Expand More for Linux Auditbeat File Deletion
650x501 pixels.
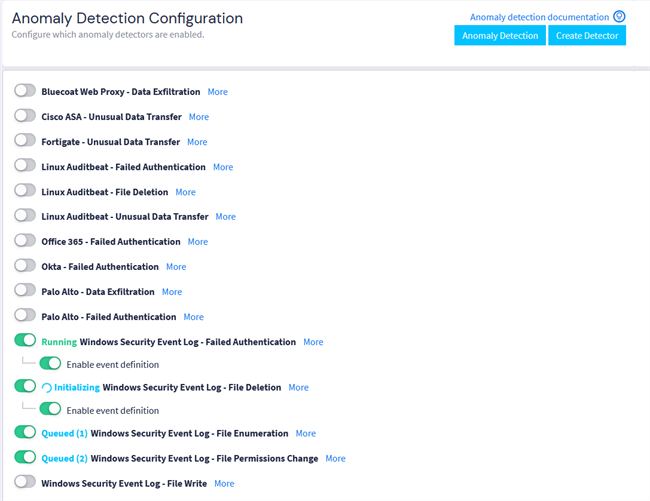(185, 192)
